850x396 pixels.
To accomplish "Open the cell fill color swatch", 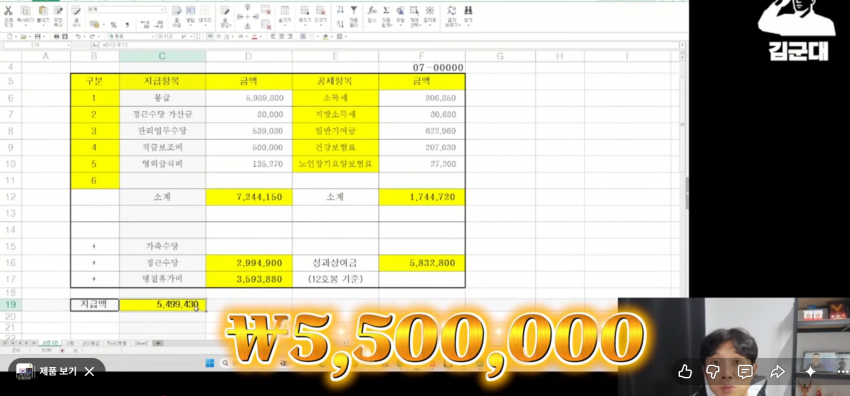I will pyautogui.click(x=326, y=36).
